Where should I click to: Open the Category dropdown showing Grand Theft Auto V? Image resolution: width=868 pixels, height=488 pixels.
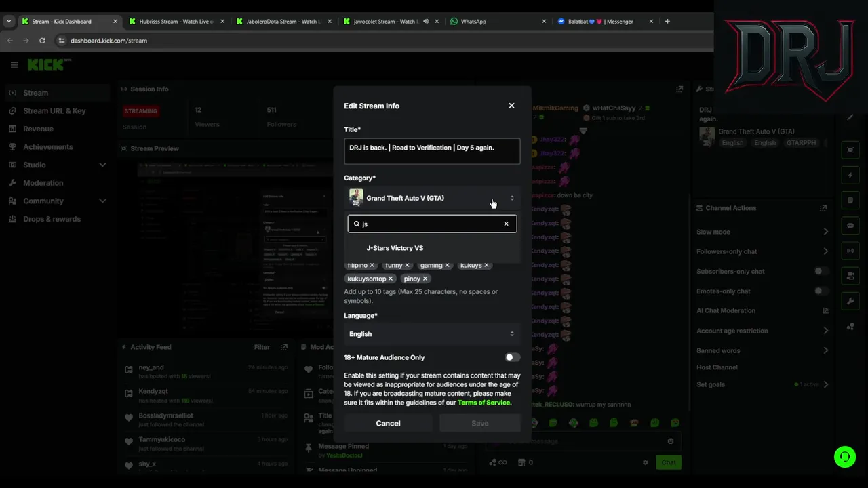(432, 198)
